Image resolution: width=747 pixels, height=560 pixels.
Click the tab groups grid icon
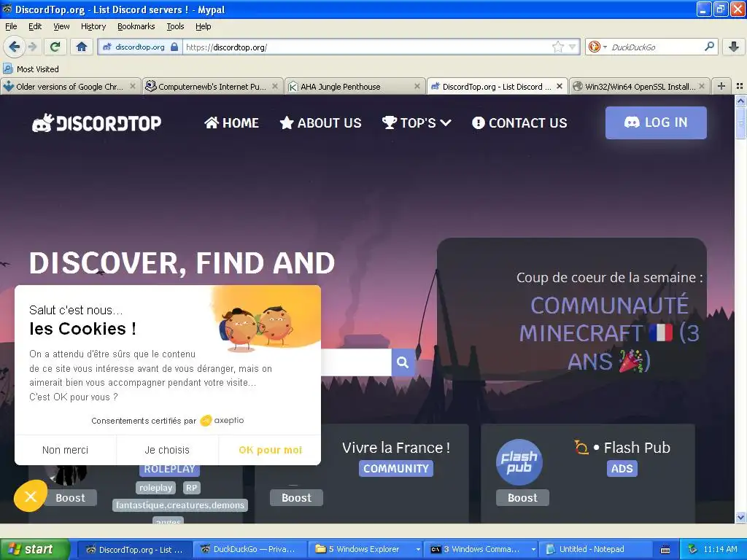(x=740, y=86)
